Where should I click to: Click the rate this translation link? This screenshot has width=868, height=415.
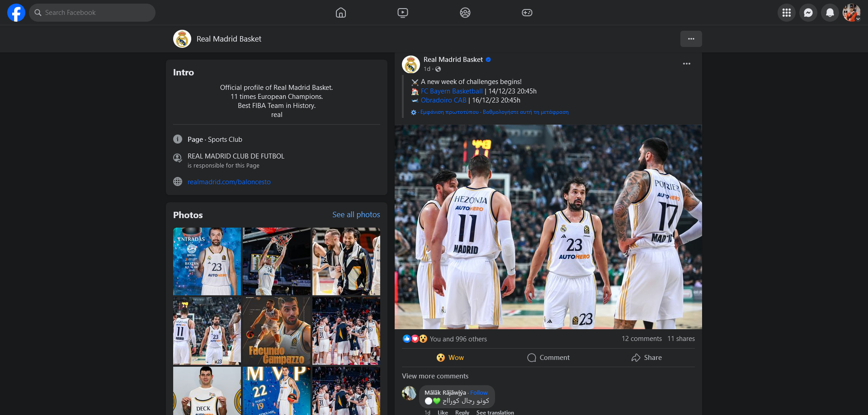(x=526, y=112)
